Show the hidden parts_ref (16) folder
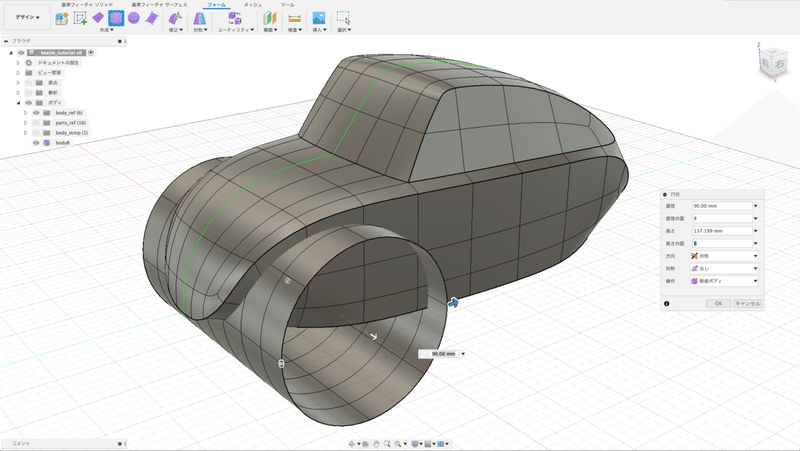The height and width of the screenshot is (451, 800). coord(36,123)
